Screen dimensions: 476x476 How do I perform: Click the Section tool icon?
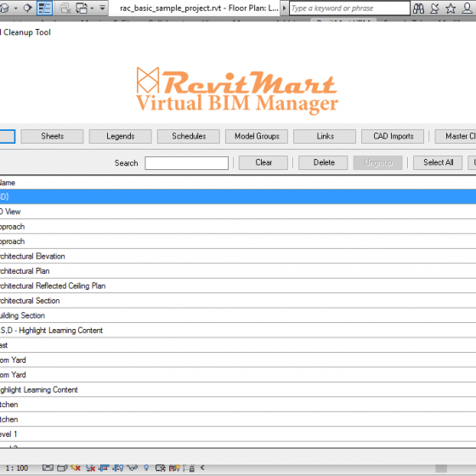pos(27,8)
